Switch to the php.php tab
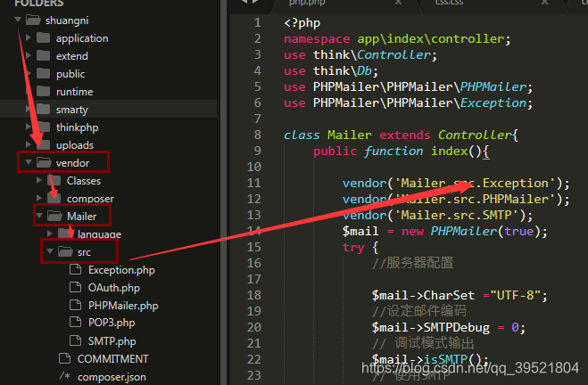The height and width of the screenshot is (385, 588). [x=307, y=3]
